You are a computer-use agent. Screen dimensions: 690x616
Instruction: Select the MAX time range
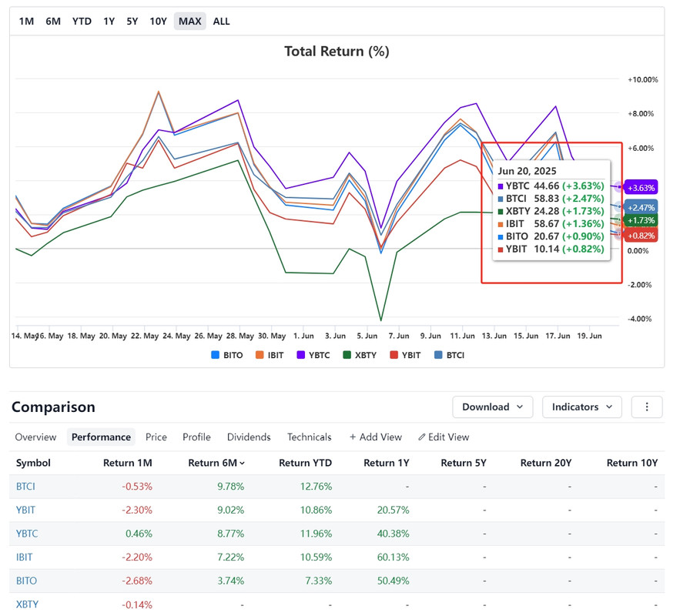[x=190, y=21]
